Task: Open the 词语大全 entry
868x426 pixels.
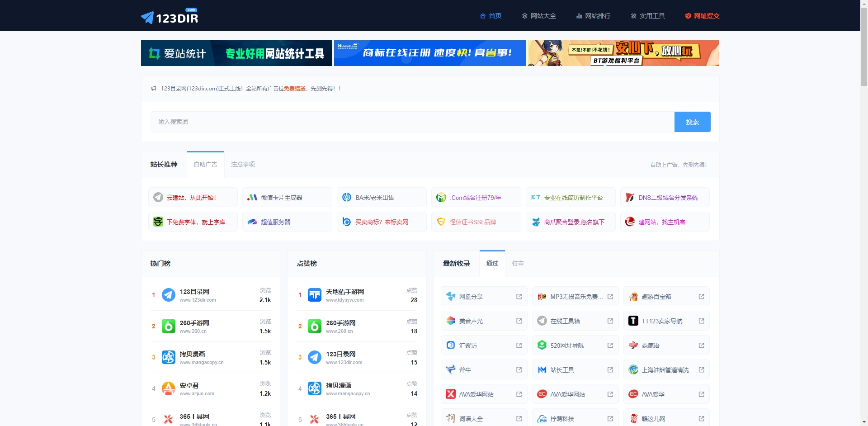Action: 484,418
